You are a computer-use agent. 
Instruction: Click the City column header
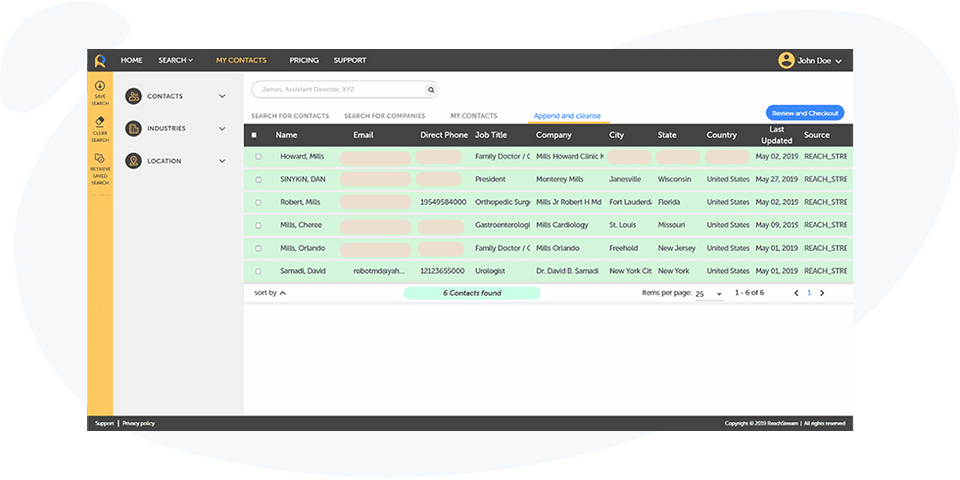tap(617, 135)
